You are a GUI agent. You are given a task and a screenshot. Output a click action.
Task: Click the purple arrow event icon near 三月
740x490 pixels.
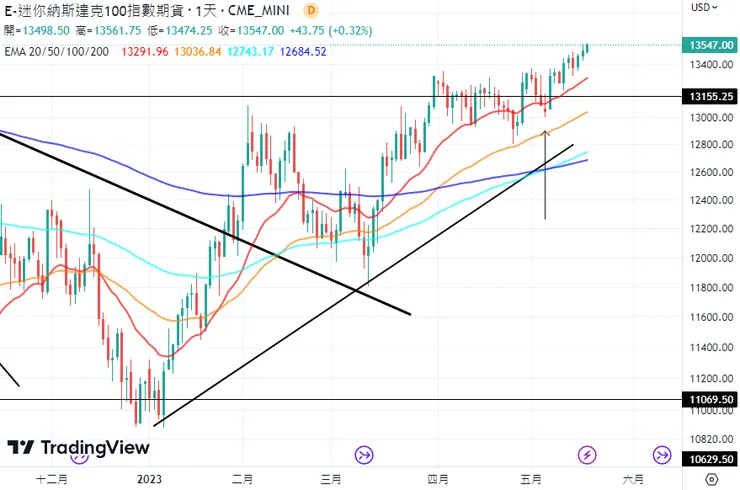[364, 455]
